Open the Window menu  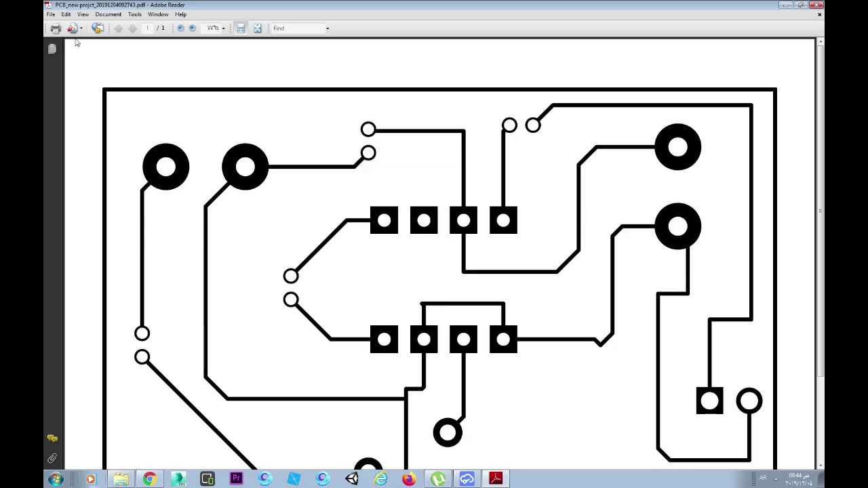click(158, 14)
